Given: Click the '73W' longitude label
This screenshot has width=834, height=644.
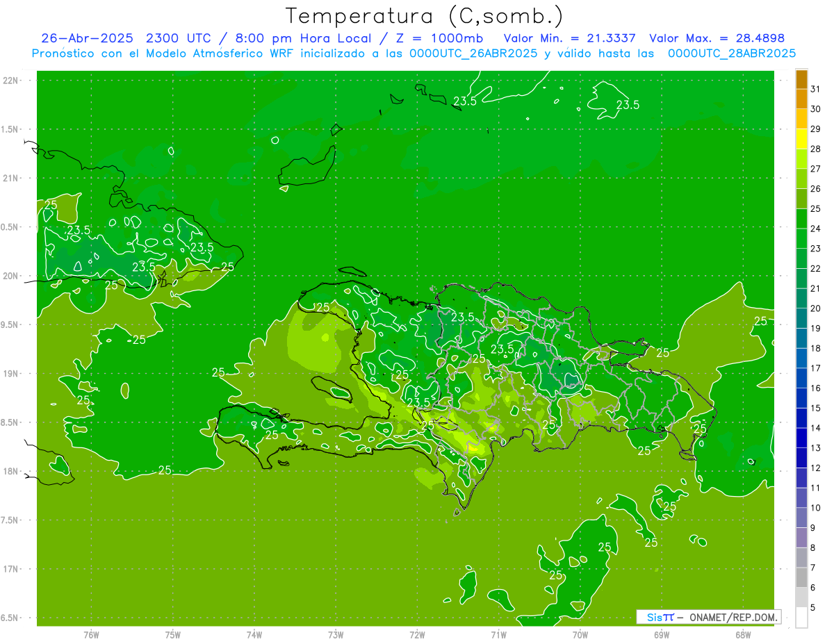Looking at the screenshot, I should (x=336, y=635).
